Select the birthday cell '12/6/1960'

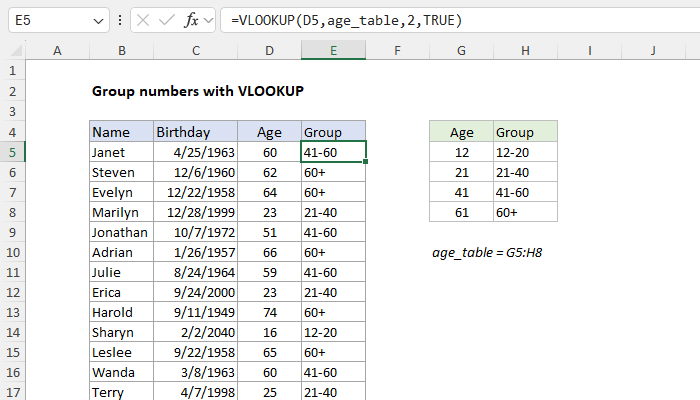[196, 172]
